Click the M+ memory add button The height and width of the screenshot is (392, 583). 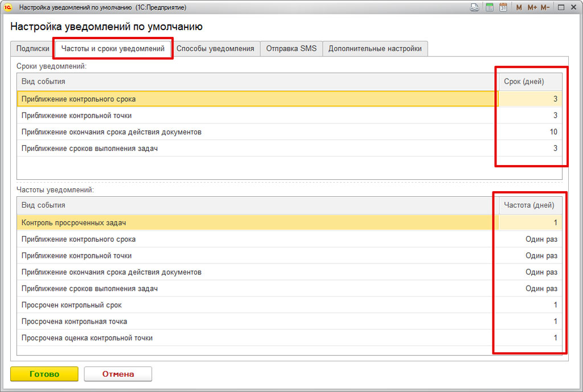pyautogui.click(x=532, y=7)
